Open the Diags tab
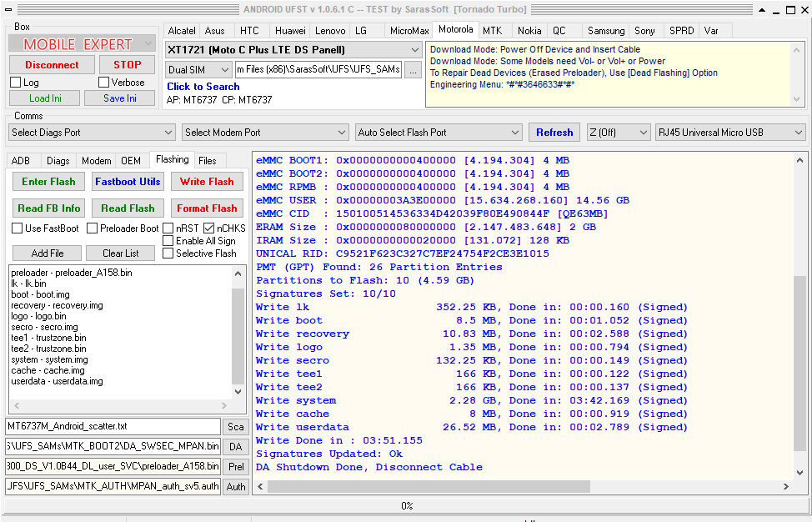This screenshot has height=522, width=812. (58, 161)
